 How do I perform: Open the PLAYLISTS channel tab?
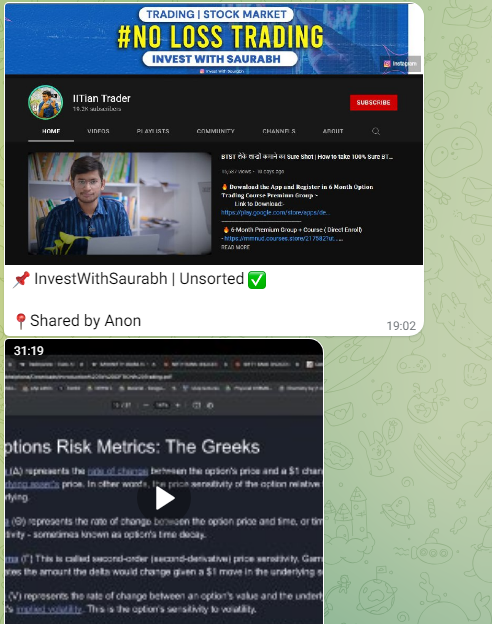(x=153, y=131)
